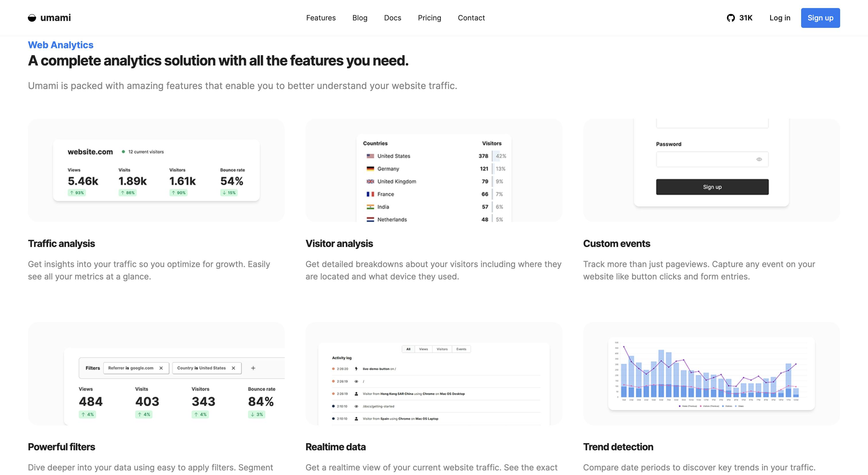The width and height of the screenshot is (868, 475).
Task: Open the Docs link
Action: point(393,18)
